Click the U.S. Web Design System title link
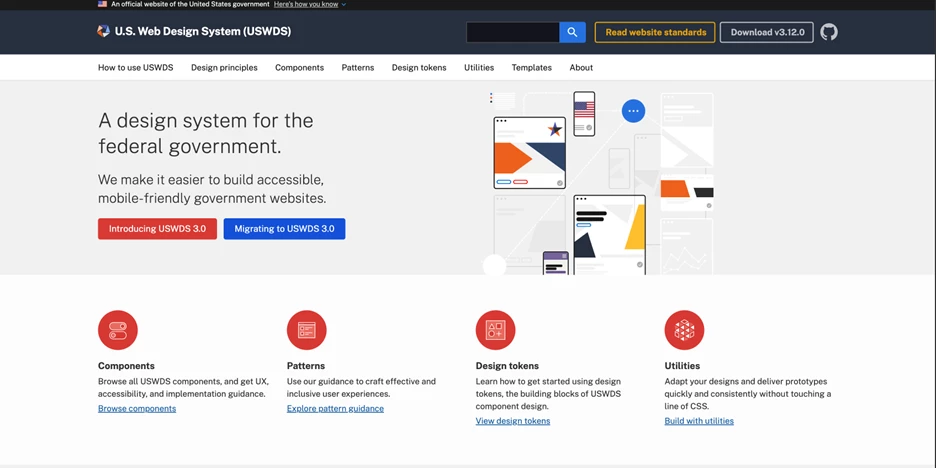936x468 pixels. [x=203, y=32]
